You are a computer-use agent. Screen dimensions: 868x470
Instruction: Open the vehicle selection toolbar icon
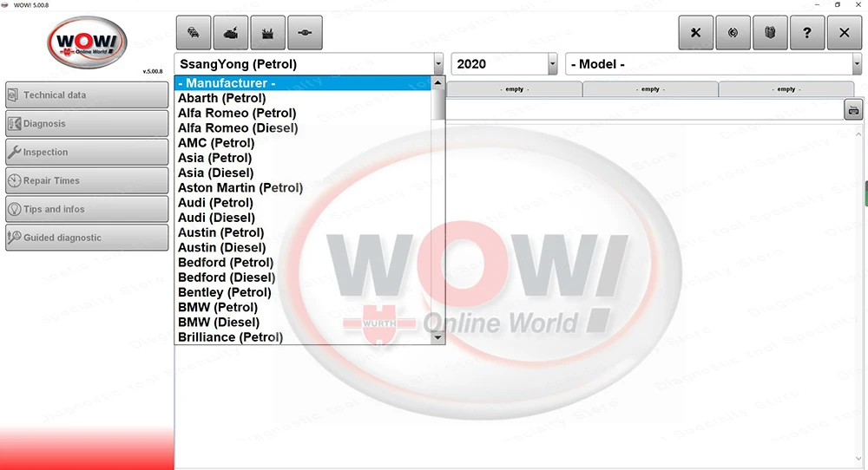[194, 33]
